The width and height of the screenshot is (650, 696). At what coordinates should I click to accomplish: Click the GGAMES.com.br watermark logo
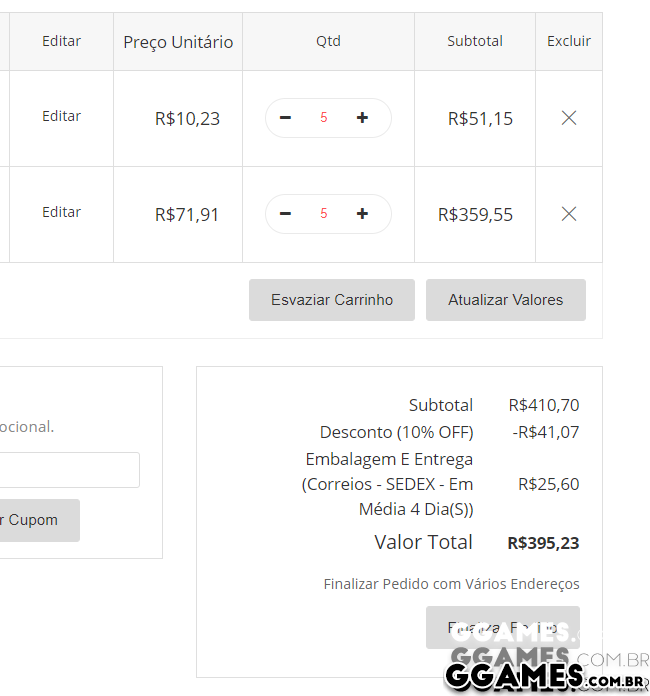[x=546, y=677]
